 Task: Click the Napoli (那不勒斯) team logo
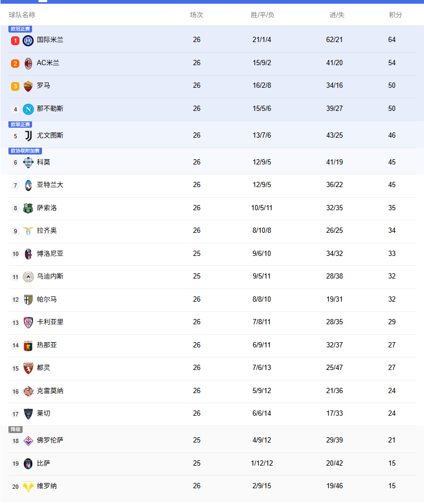click(28, 109)
